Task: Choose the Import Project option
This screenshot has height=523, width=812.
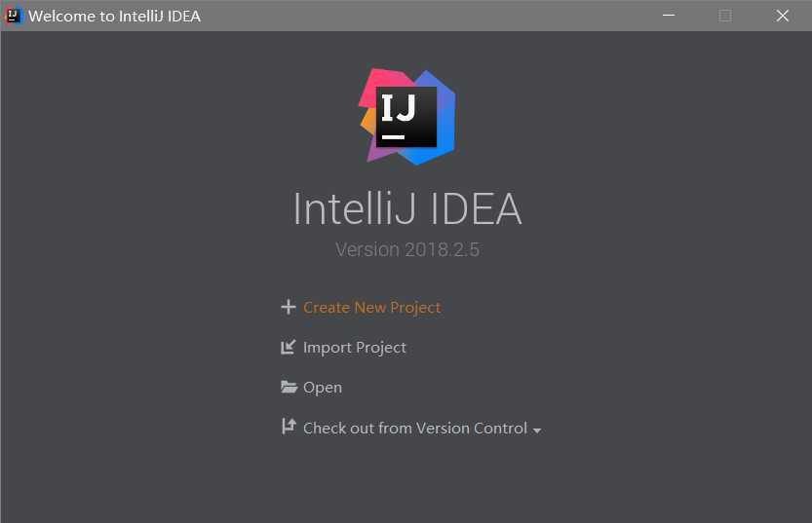Action: (354, 348)
